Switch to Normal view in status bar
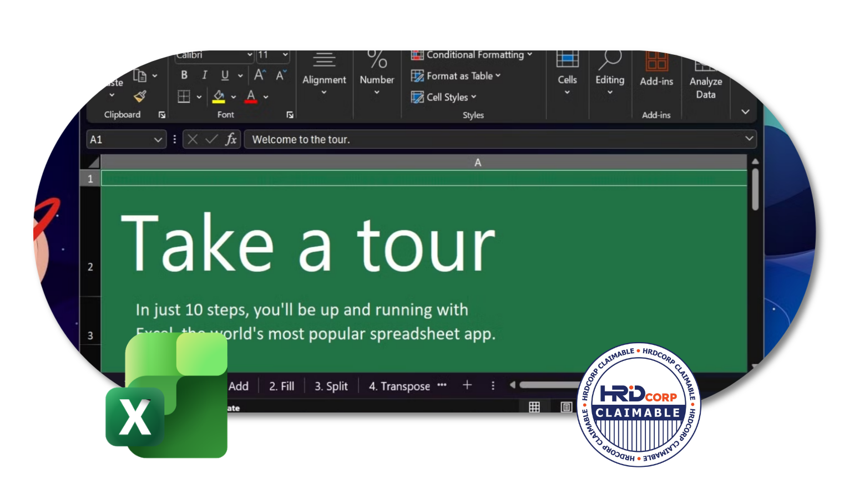This screenshot has height=504, width=849. coord(534,408)
